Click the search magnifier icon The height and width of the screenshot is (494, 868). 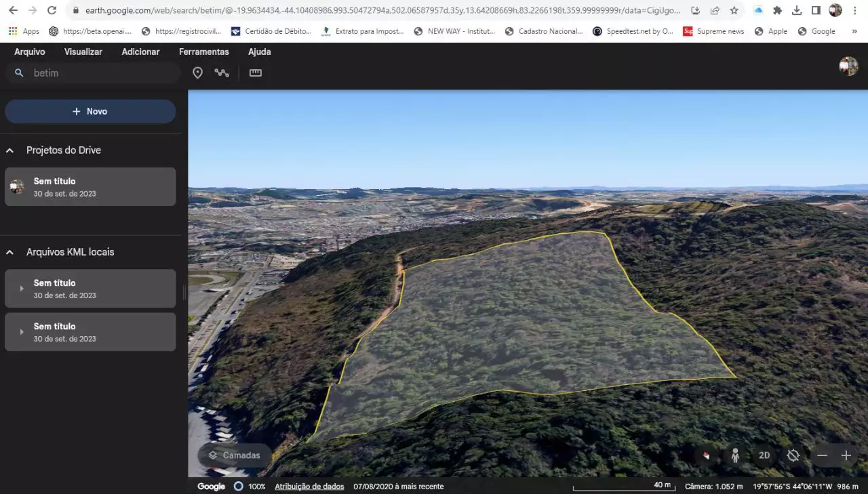(19, 73)
